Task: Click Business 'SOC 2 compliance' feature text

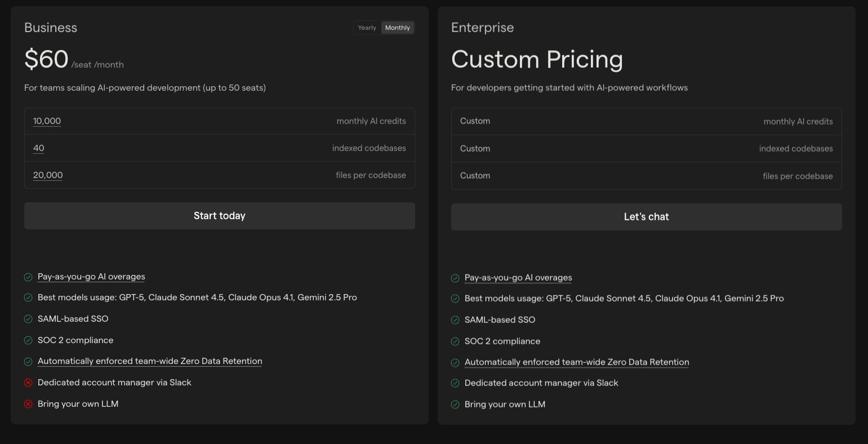Action: [x=75, y=340]
